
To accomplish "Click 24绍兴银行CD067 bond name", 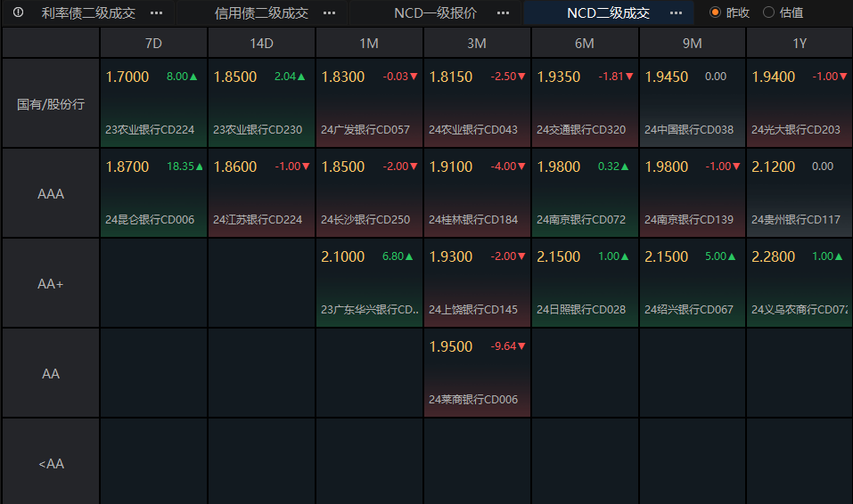I will (689, 309).
